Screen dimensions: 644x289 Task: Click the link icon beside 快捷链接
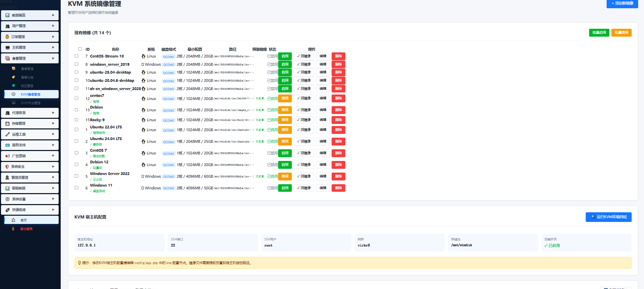pos(8,210)
